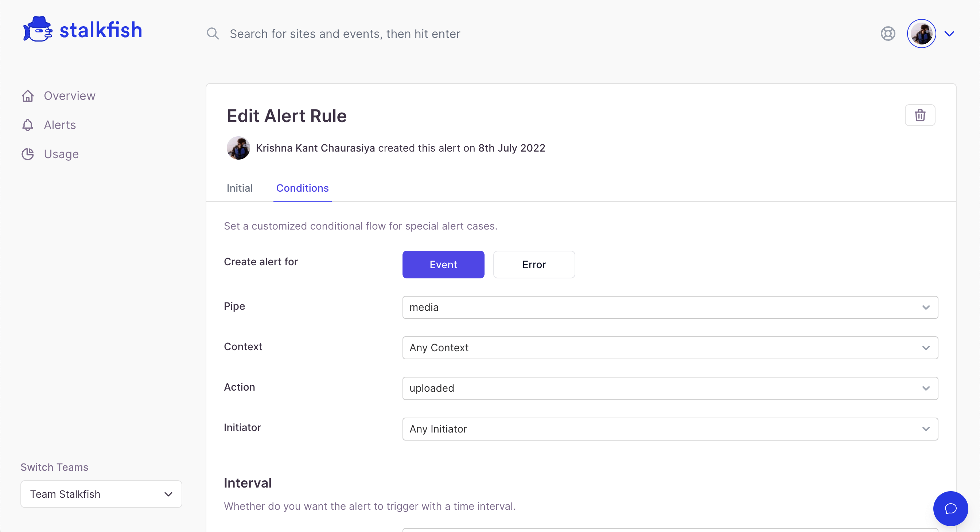Click the Alerts bell icon
Image resolution: width=980 pixels, height=532 pixels.
click(x=28, y=125)
